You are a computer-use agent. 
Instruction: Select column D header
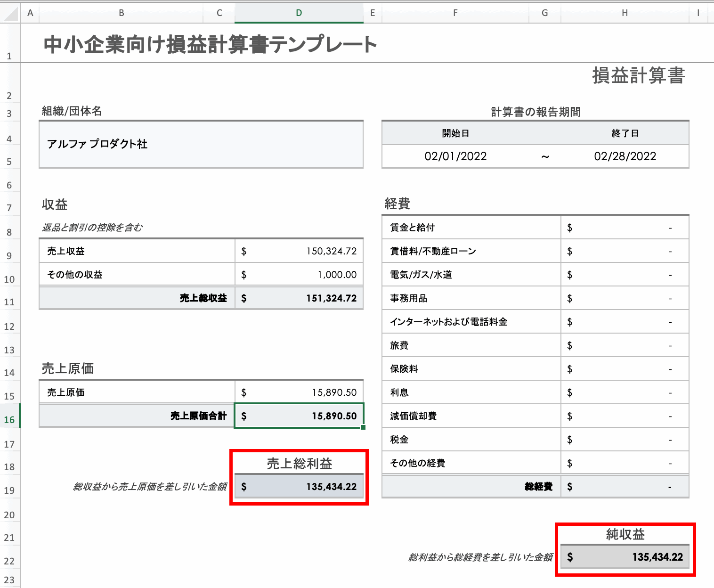pos(299,13)
